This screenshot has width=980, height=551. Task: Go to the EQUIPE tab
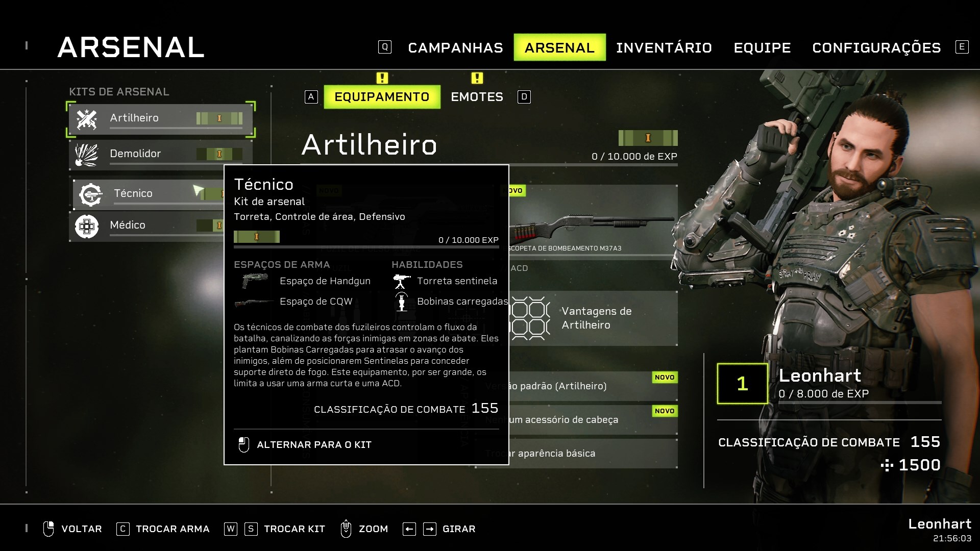click(x=762, y=48)
